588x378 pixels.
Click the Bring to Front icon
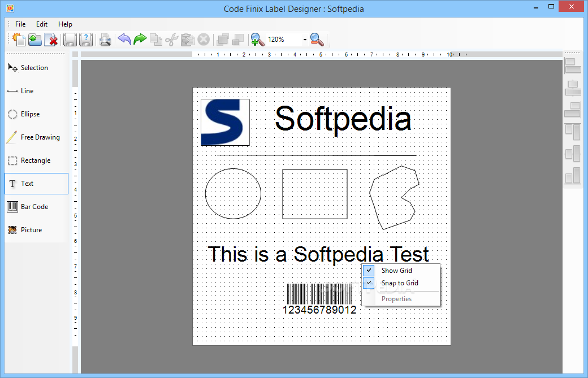tap(223, 40)
